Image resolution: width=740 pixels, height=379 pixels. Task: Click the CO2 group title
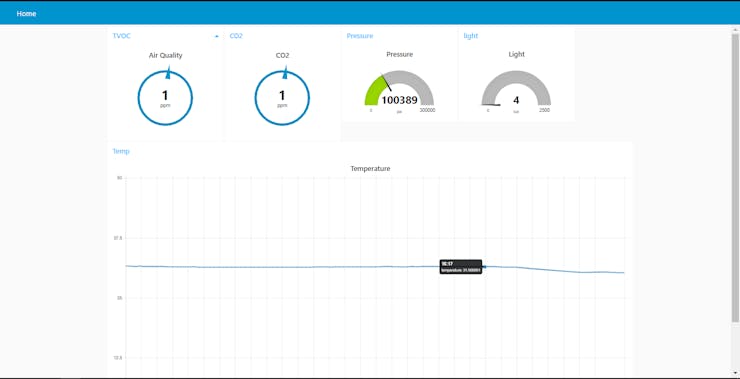tap(236, 36)
